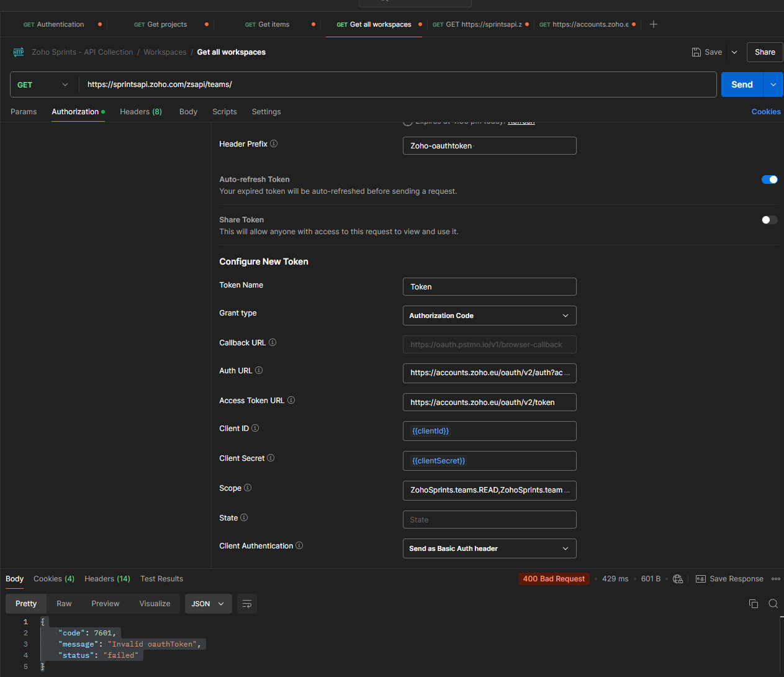
Task: Click the Token Name input field
Action: [x=490, y=287]
